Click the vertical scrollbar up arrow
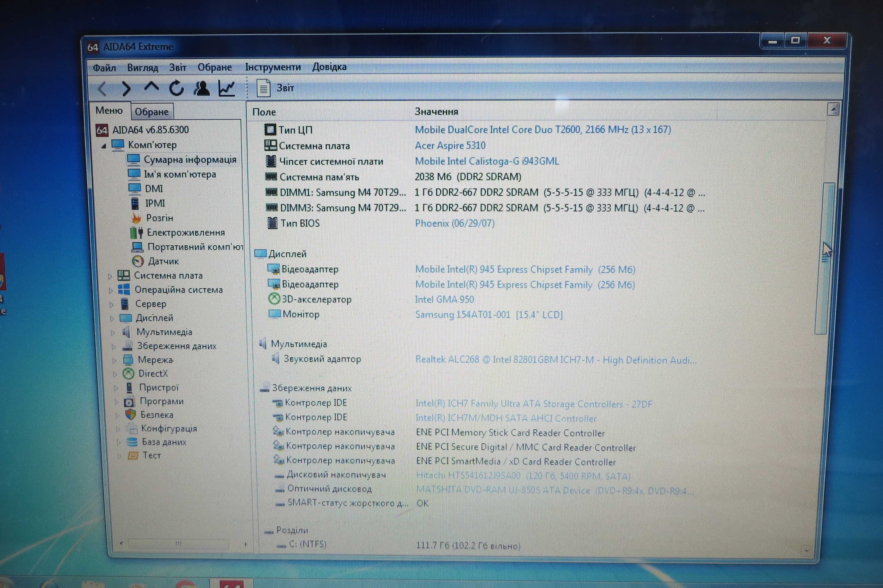The height and width of the screenshot is (588, 883). click(x=833, y=109)
